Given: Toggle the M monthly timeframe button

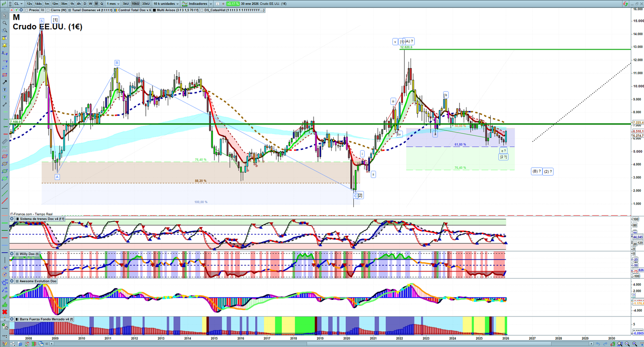Looking at the screenshot, I should (x=96, y=4).
